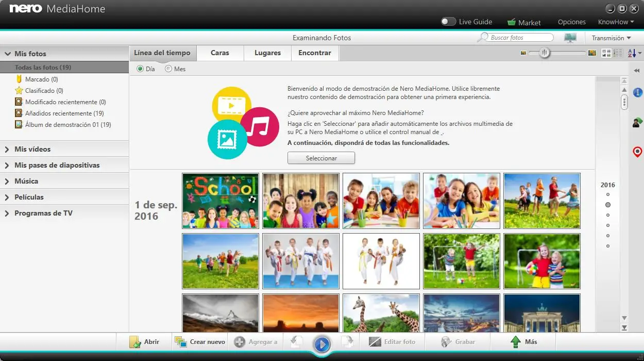Collapse the right side panel with double arrows

point(637,71)
